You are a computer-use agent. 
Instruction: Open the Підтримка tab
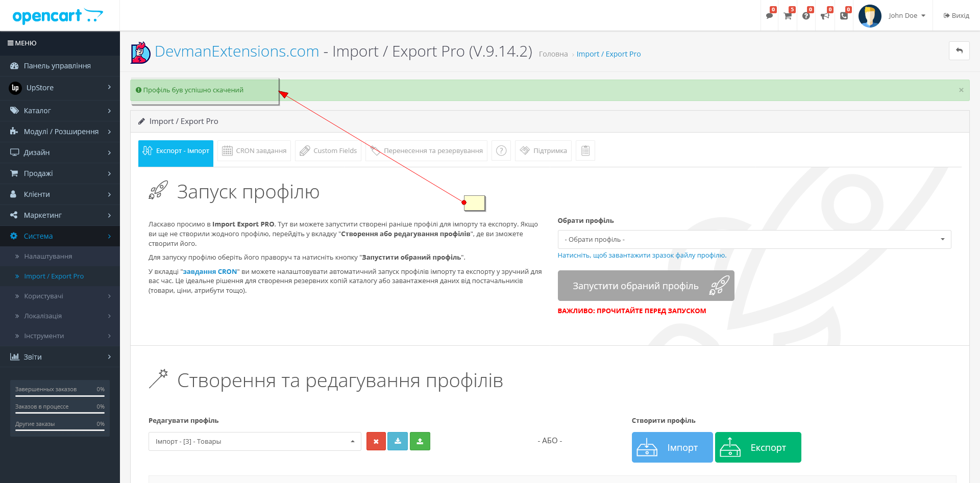543,151
